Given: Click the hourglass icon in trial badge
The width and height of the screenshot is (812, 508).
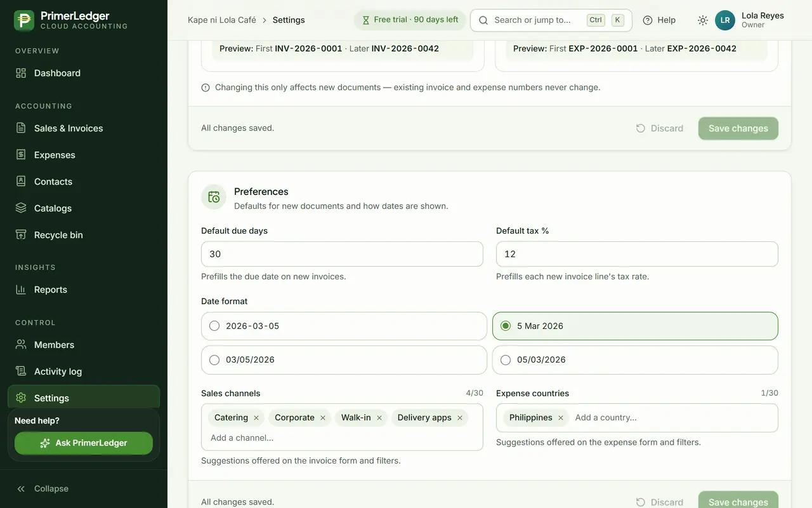Looking at the screenshot, I should click(365, 20).
